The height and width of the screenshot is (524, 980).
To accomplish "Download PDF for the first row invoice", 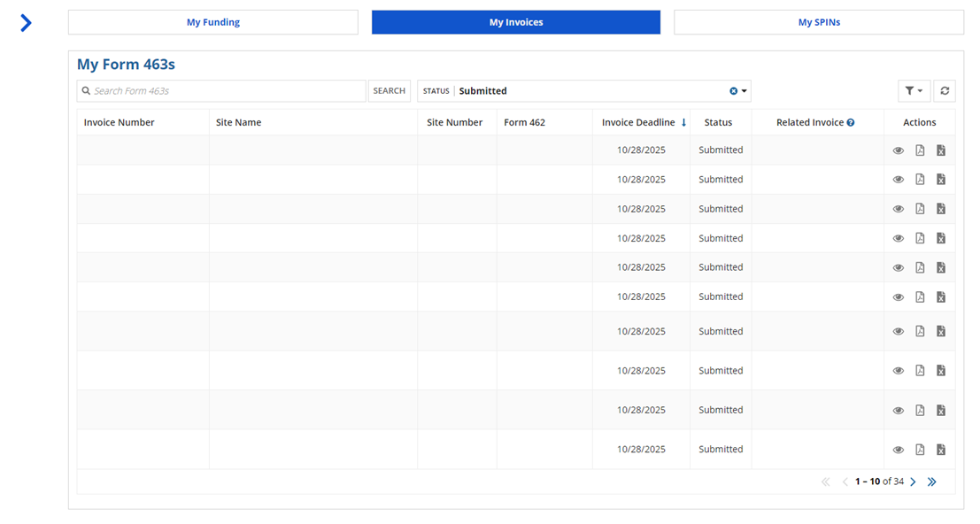I will 920,150.
